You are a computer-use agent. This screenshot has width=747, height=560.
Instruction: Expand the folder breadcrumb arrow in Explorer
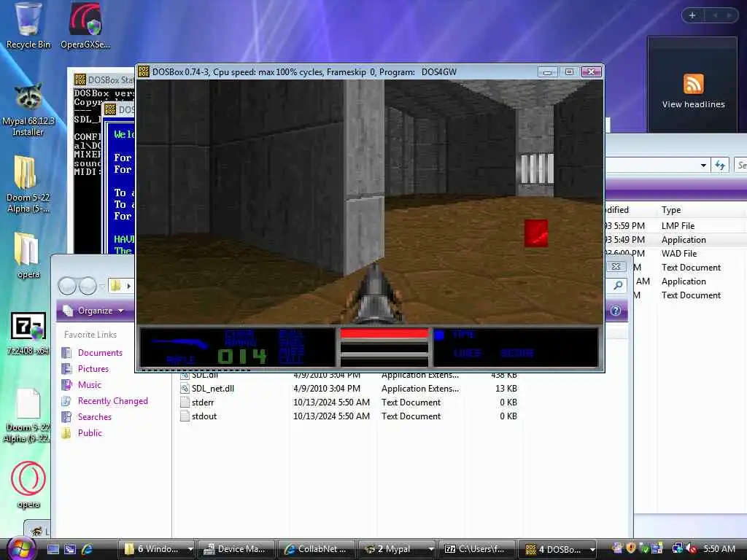(x=128, y=286)
